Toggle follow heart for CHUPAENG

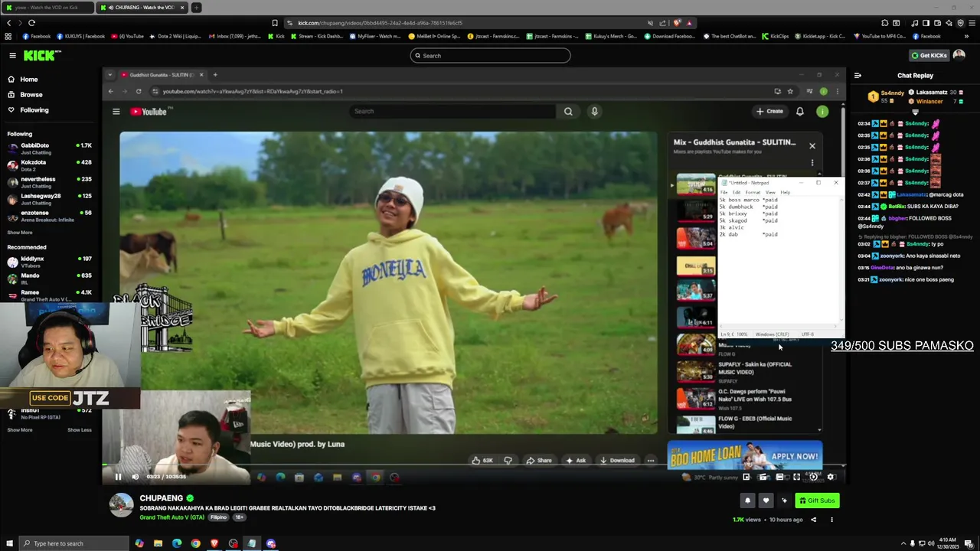(x=766, y=500)
